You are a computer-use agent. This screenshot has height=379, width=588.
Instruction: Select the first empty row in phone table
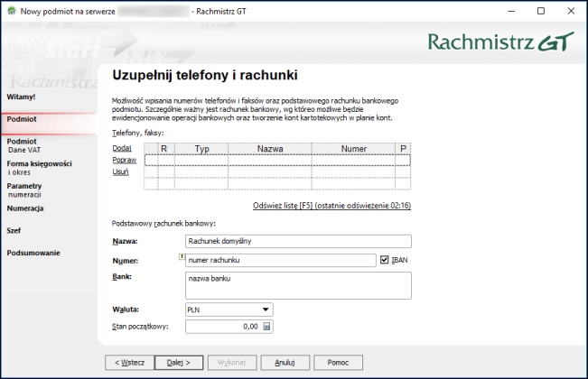point(277,161)
